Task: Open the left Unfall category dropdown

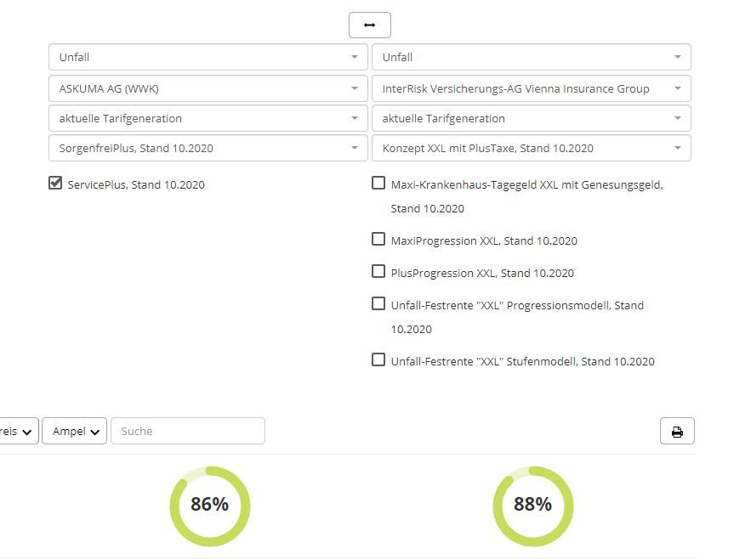Action: (x=208, y=57)
